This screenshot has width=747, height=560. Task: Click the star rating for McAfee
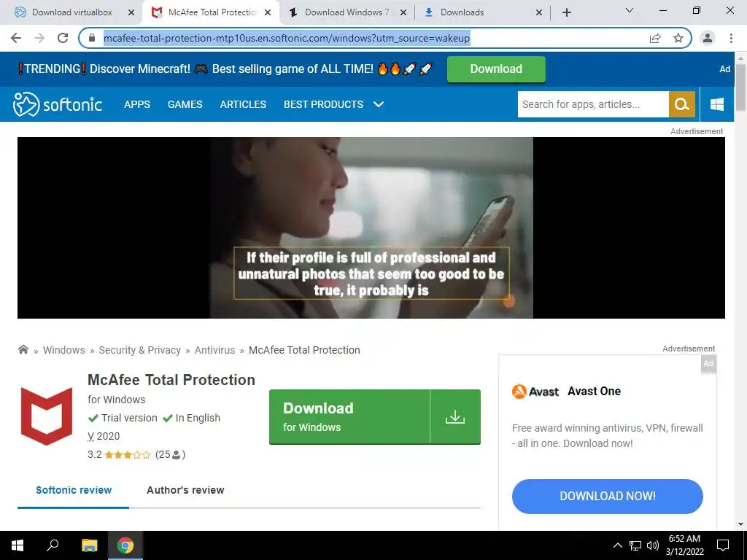coord(127,455)
